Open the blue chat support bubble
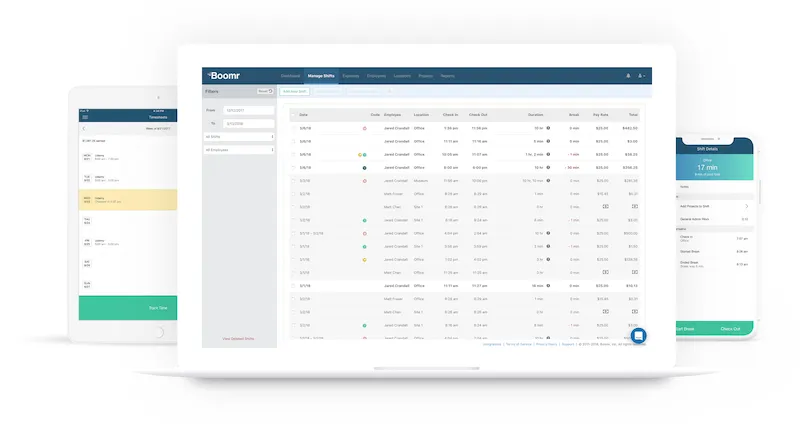This screenshot has width=800, height=445. pos(639,336)
